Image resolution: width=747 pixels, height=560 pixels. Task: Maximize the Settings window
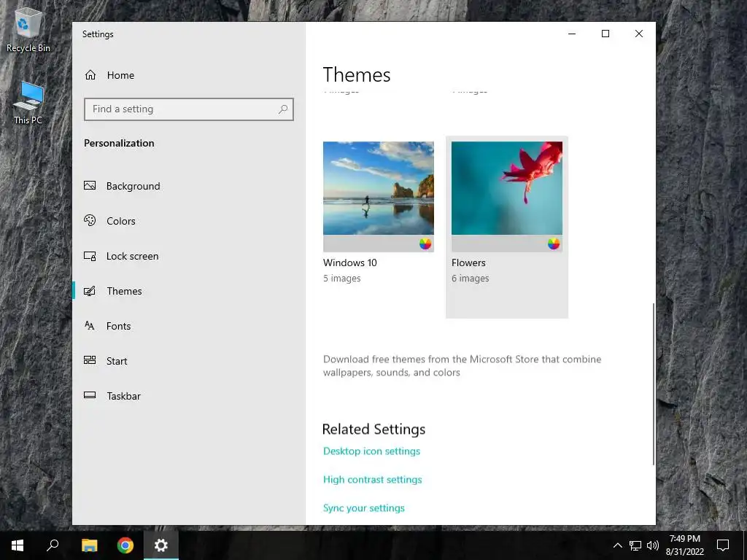click(x=605, y=34)
